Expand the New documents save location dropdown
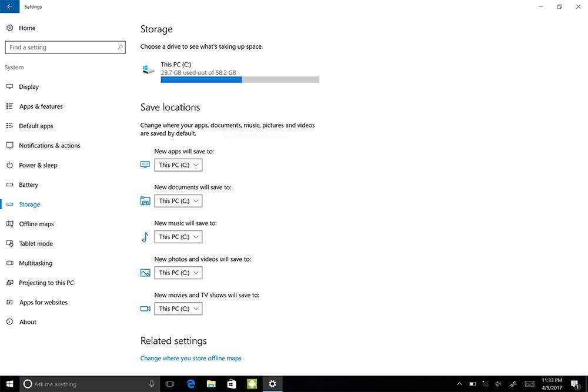 (x=178, y=201)
